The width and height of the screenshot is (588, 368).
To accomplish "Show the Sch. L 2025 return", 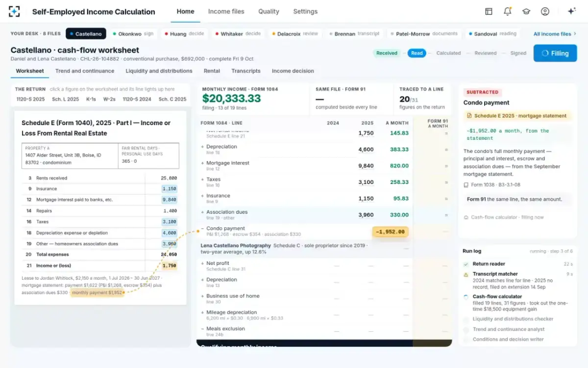I will (66, 99).
